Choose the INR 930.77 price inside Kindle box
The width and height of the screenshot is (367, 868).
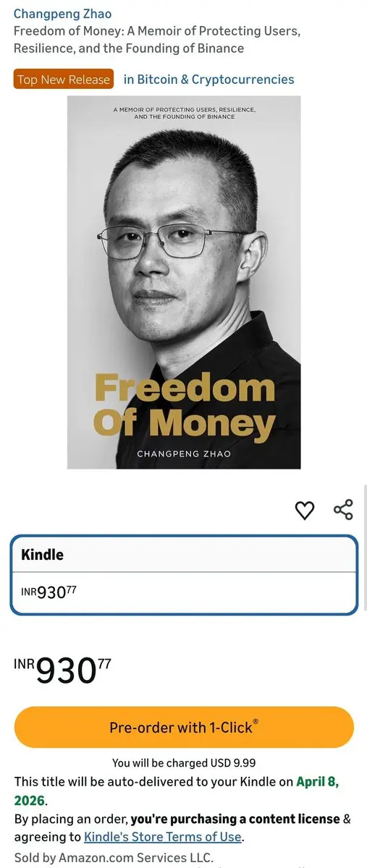[x=49, y=592]
